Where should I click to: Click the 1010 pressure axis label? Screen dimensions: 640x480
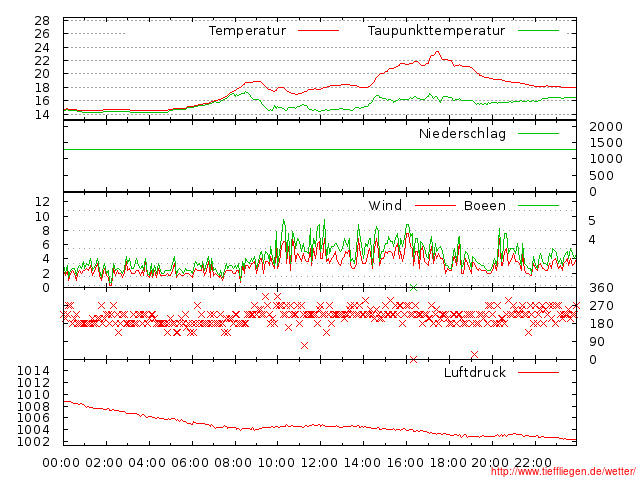coord(33,395)
